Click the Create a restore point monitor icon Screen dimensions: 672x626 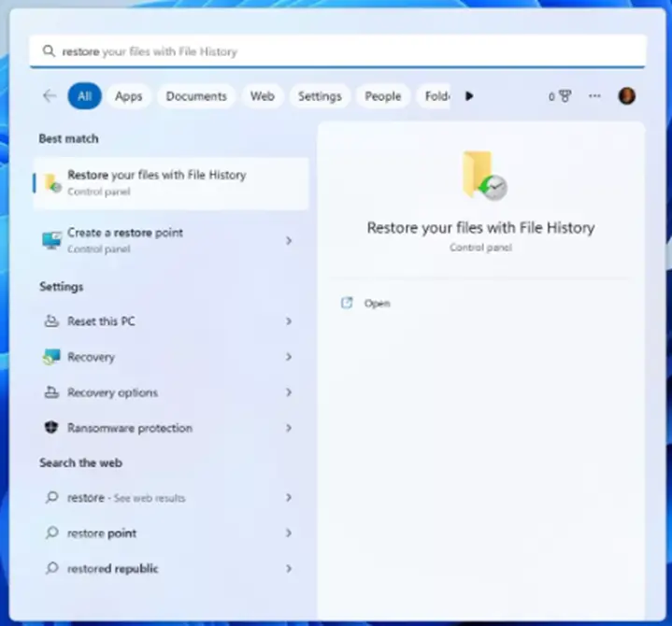pos(51,240)
